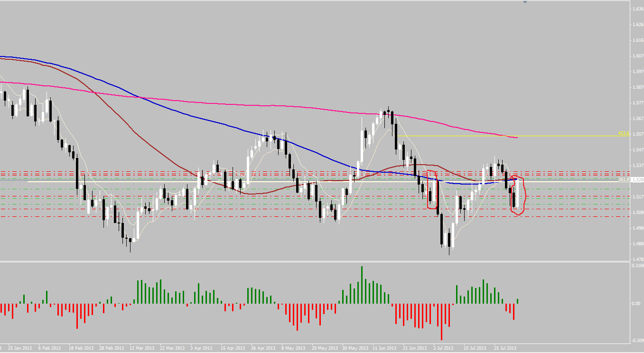Click the 15 Apr 2013 date label
The image size is (644, 353).
pos(233,348)
